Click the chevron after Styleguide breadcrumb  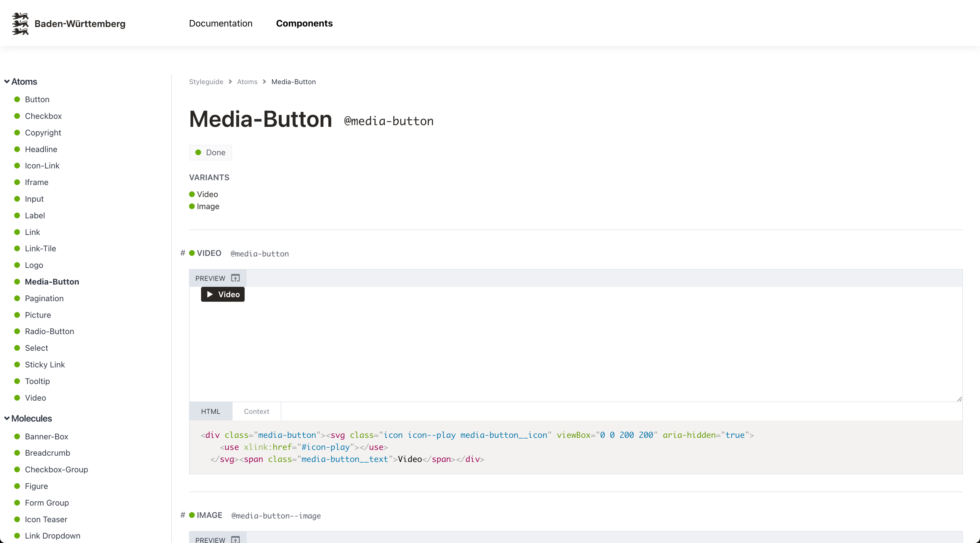(x=230, y=82)
